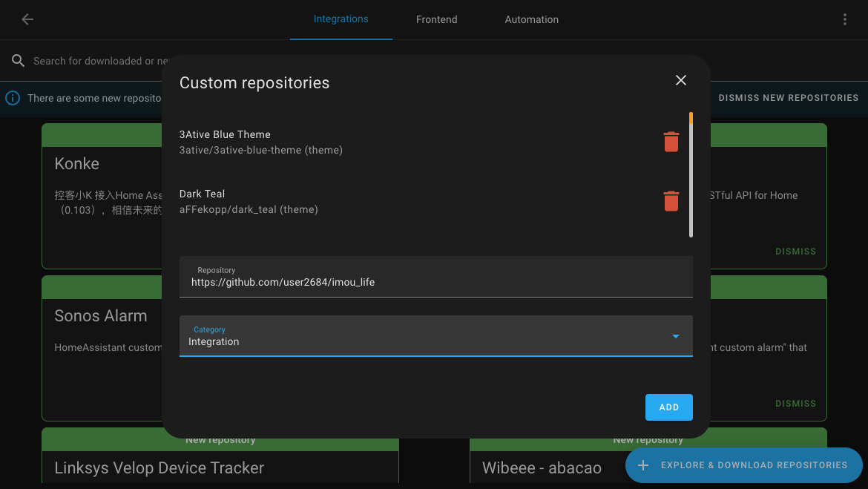Viewport: 868px width, 489px height.
Task: Switch to the Automation tab
Action: pyautogui.click(x=531, y=19)
